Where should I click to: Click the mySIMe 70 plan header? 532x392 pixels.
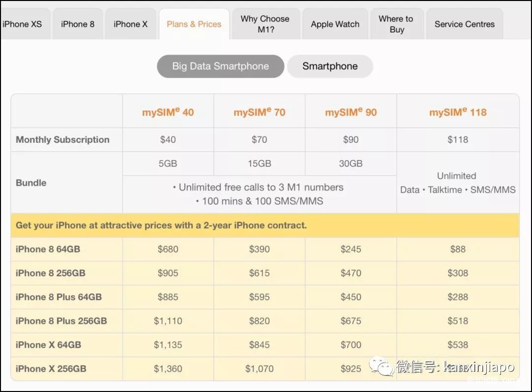[x=259, y=112]
